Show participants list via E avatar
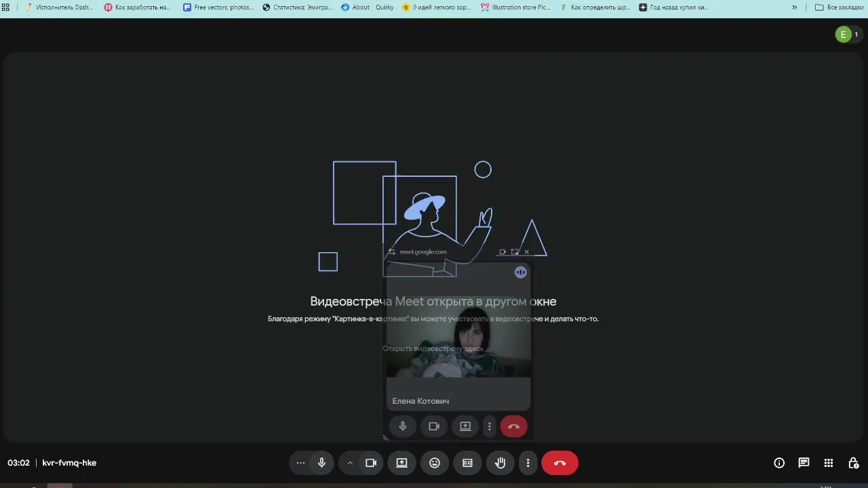This screenshot has width=868, height=488. pos(848,35)
